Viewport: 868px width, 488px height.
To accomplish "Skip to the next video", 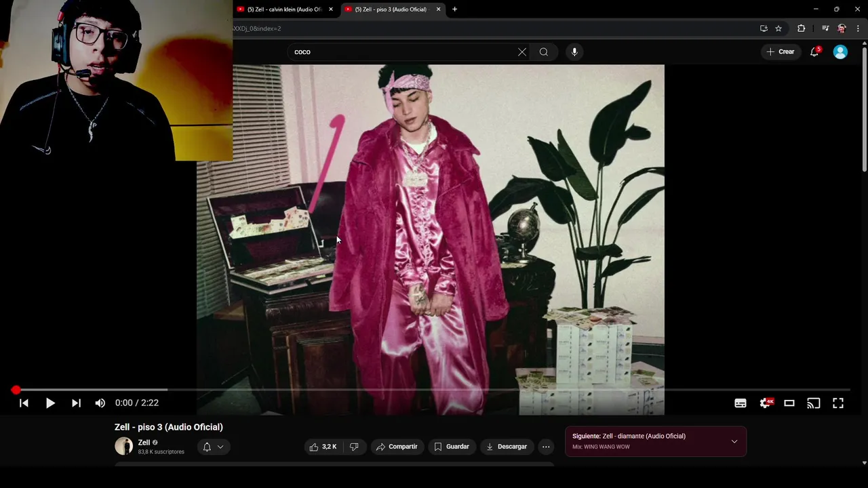I will tap(76, 403).
